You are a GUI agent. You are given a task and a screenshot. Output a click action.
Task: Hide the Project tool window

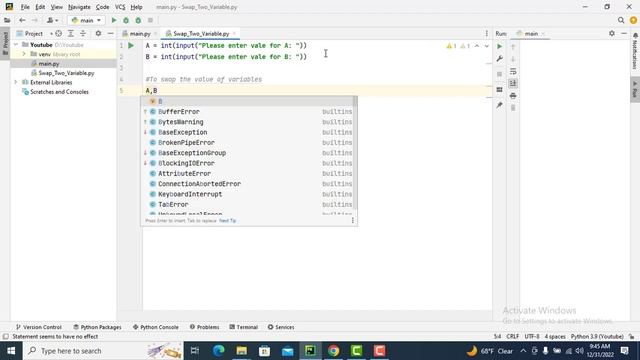tap(111, 33)
